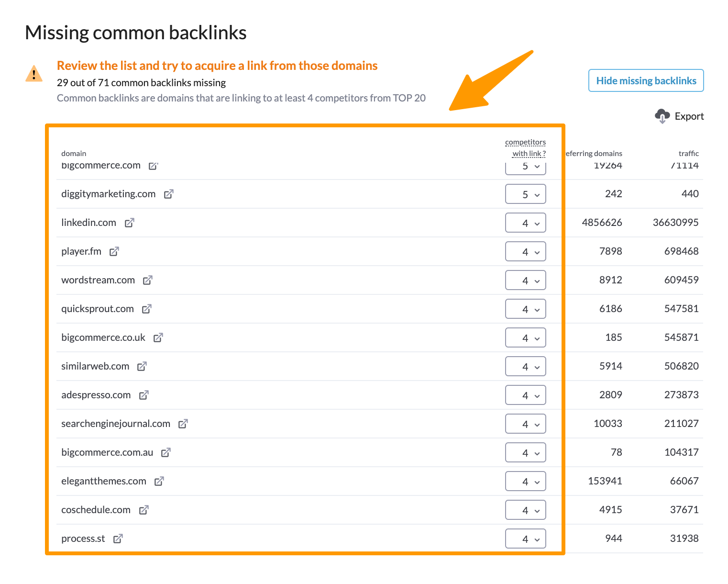Click the traffic column header

pyautogui.click(x=688, y=153)
